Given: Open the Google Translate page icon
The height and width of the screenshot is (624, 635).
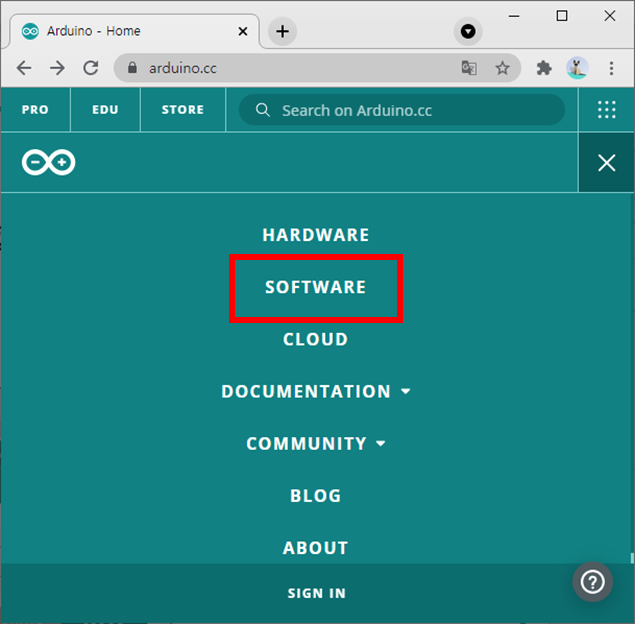Looking at the screenshot, I should 469,68.
